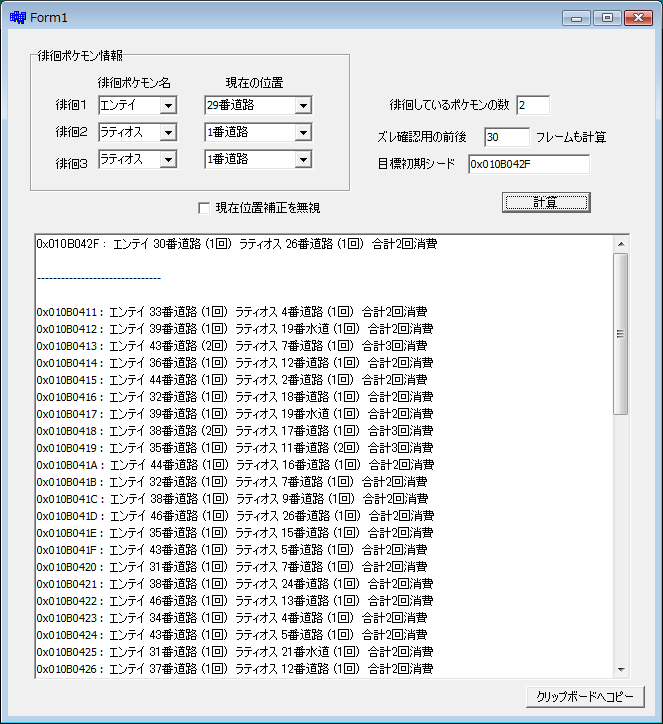This screenshot has height=724, width=663.
Task: Open the 徘徊1 Pokémon name dropdown (エンテイ)
Action: tap(169, 105)
